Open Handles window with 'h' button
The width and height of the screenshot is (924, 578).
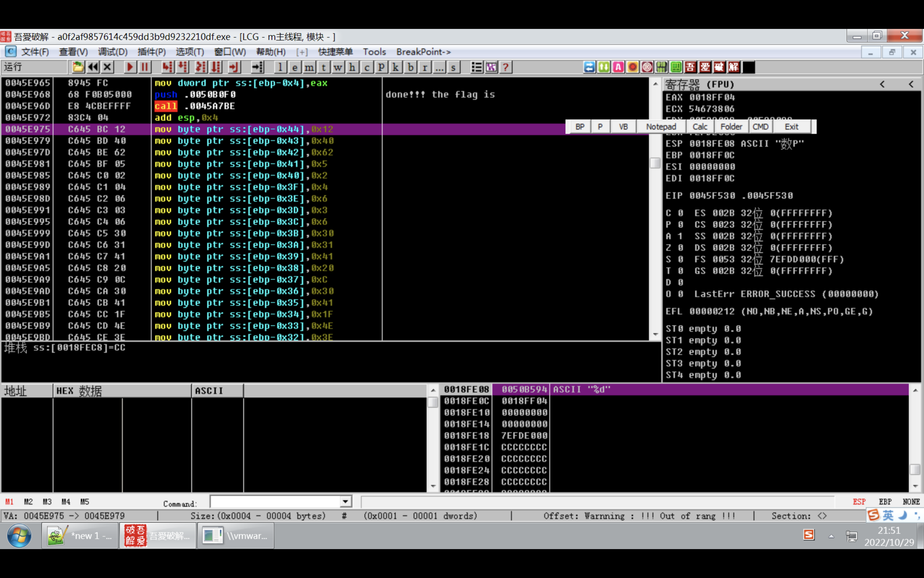point(352,67)
